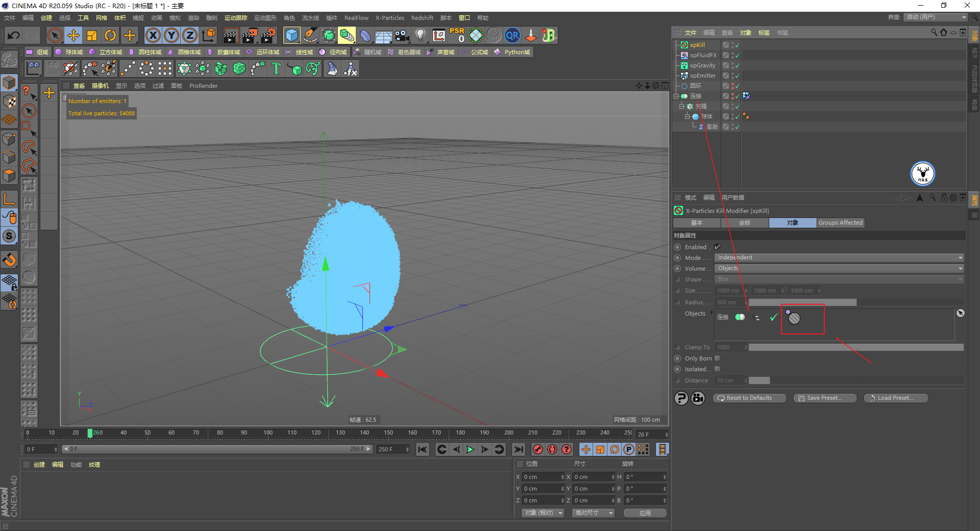Toggle the 连接 green switch in Objects list

(x=740, y=317)
